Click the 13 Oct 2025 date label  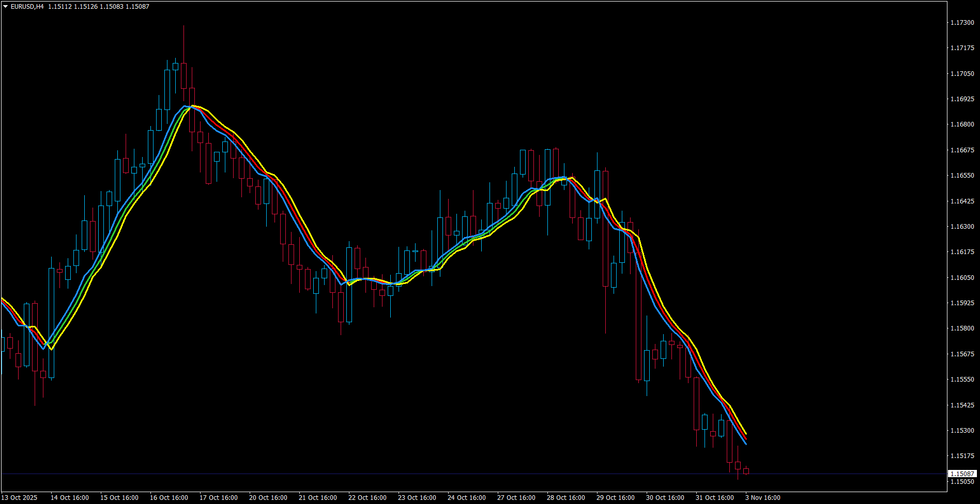20,498
